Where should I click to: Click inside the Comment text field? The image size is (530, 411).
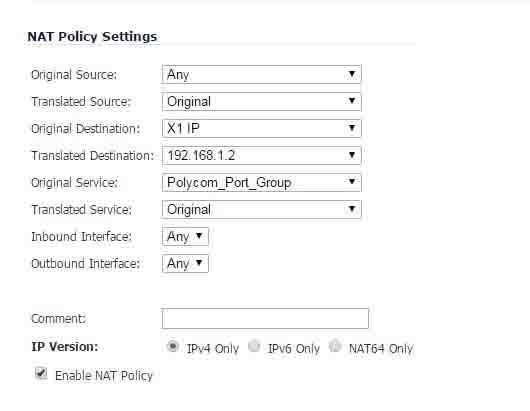(x=265, y=318)
